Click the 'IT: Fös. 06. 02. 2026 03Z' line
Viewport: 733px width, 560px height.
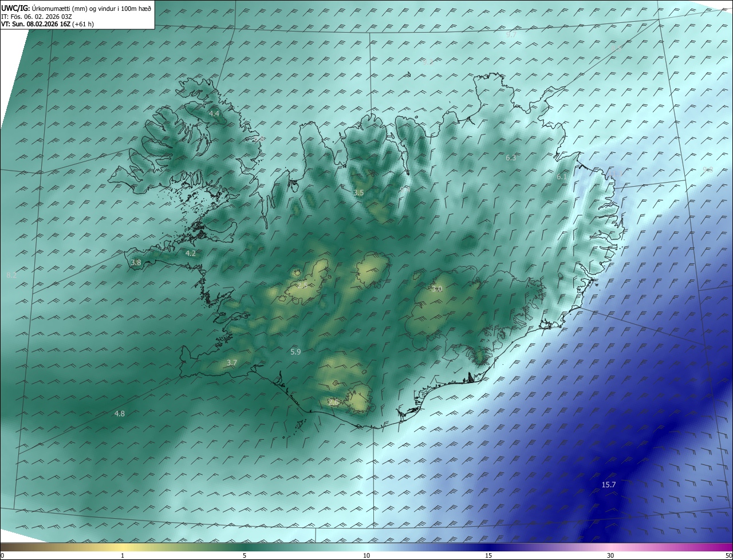(x=37, y=17)
